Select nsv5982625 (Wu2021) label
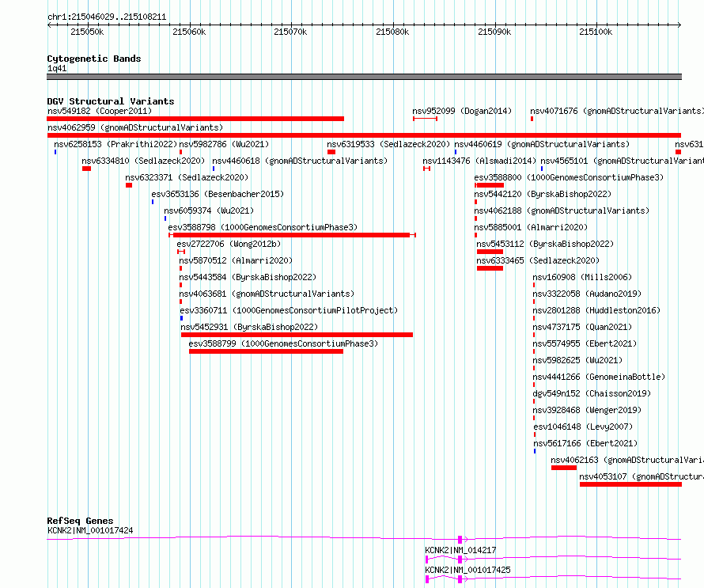This screenshot has height=588, width=704. click(577, 360)
